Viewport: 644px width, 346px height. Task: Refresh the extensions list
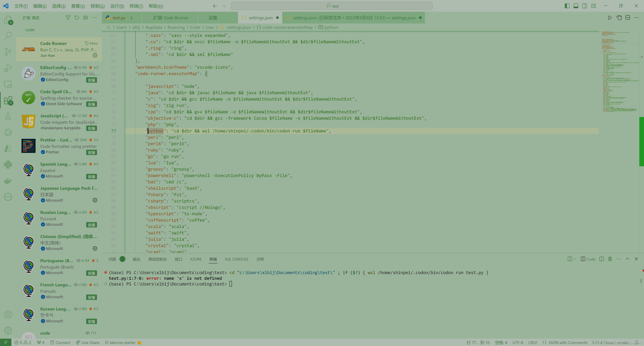pos(77,17)
